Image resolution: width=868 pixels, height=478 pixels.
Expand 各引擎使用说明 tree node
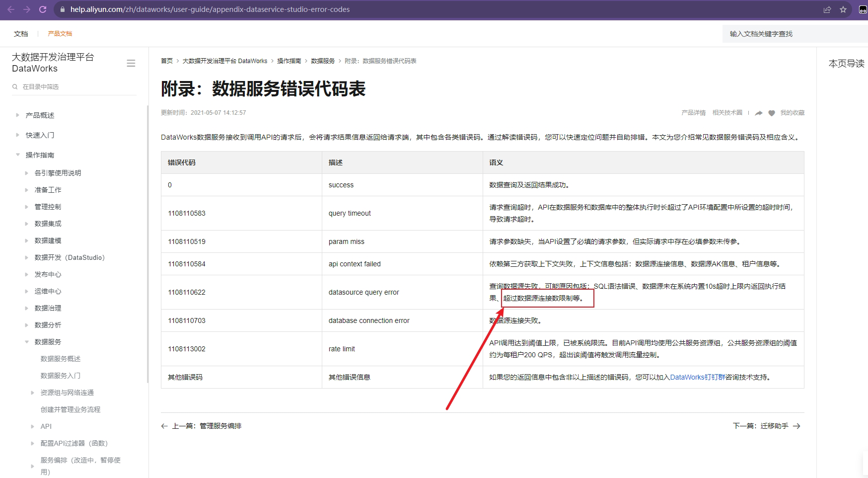tap(27, 173)
